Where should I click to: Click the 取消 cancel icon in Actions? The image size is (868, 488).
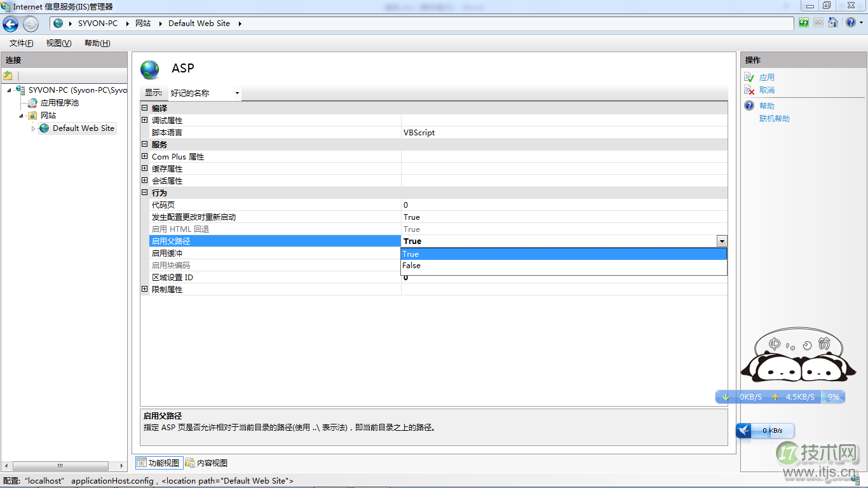750,90
